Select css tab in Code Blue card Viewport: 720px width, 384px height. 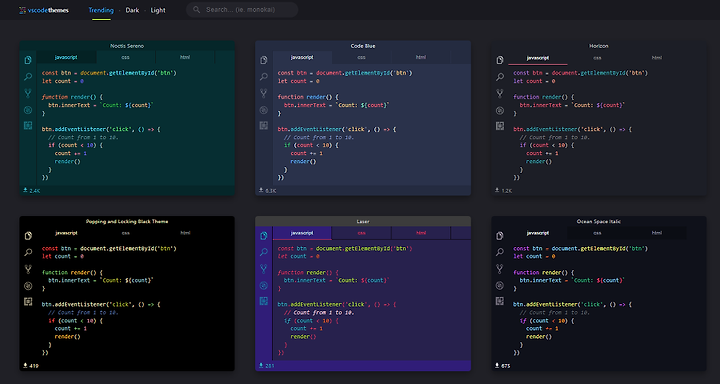coord(361,57)
